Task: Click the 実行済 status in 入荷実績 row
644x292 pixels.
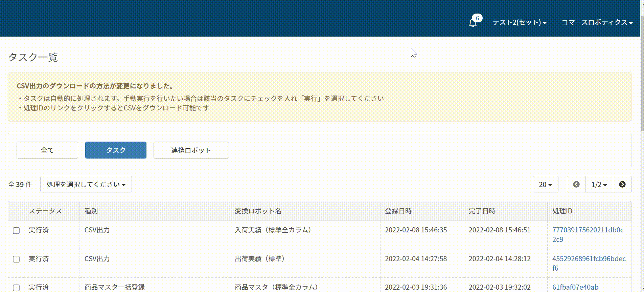Action: 39,230
